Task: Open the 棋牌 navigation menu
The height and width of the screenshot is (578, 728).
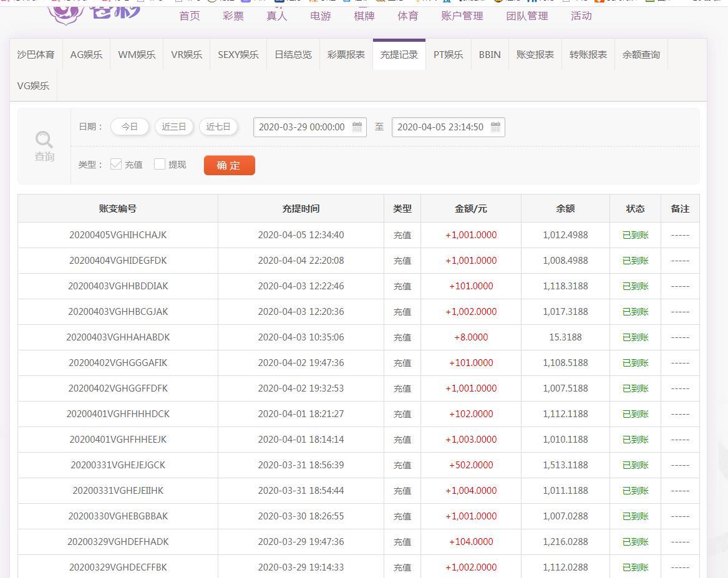Action: click(364, 16)
